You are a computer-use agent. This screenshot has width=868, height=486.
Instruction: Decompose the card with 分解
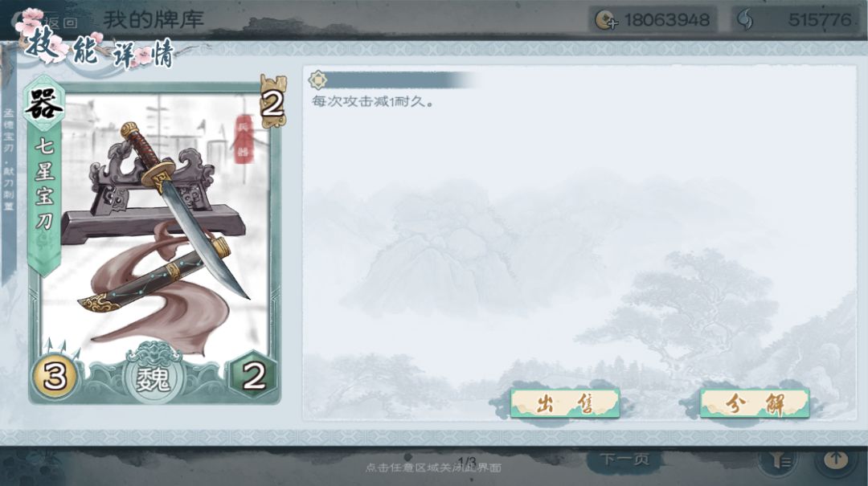coord(755,403)
